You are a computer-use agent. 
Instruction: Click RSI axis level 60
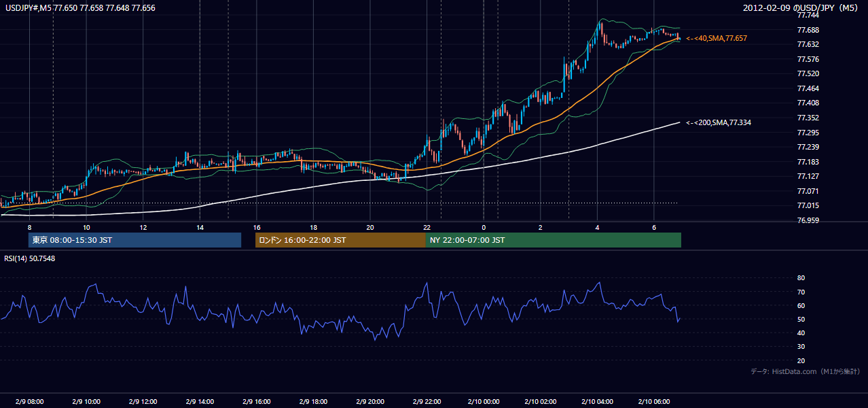tap(801, 305)
